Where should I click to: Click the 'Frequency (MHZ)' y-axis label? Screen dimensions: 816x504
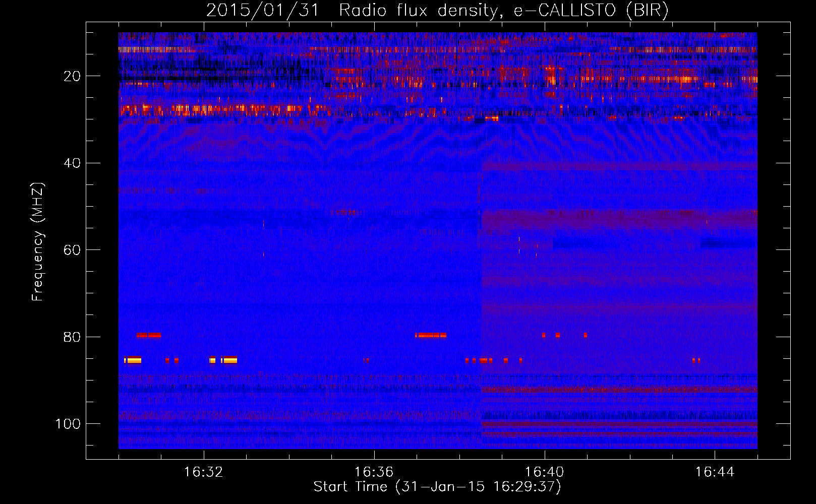tap(38, 241)
